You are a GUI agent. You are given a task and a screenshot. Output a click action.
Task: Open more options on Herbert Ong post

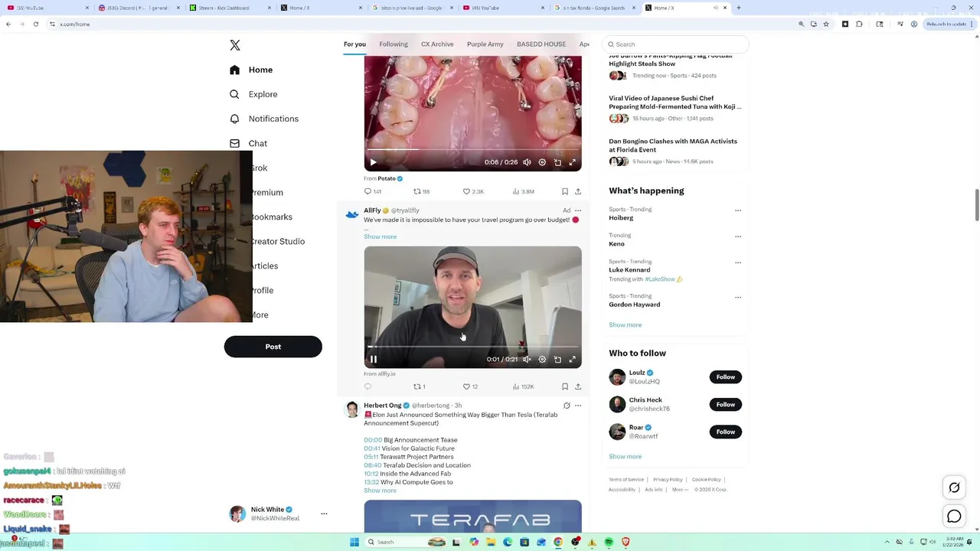click(578, 406)
